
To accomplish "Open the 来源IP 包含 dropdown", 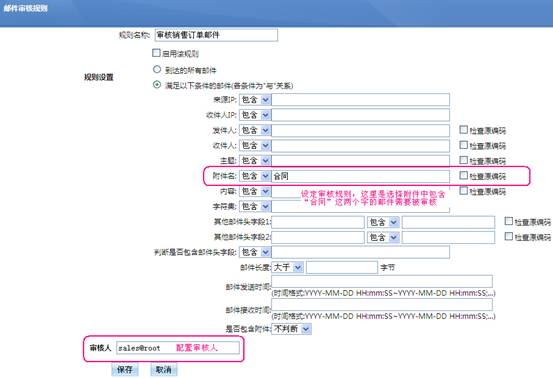I will [x=255, y=100].
